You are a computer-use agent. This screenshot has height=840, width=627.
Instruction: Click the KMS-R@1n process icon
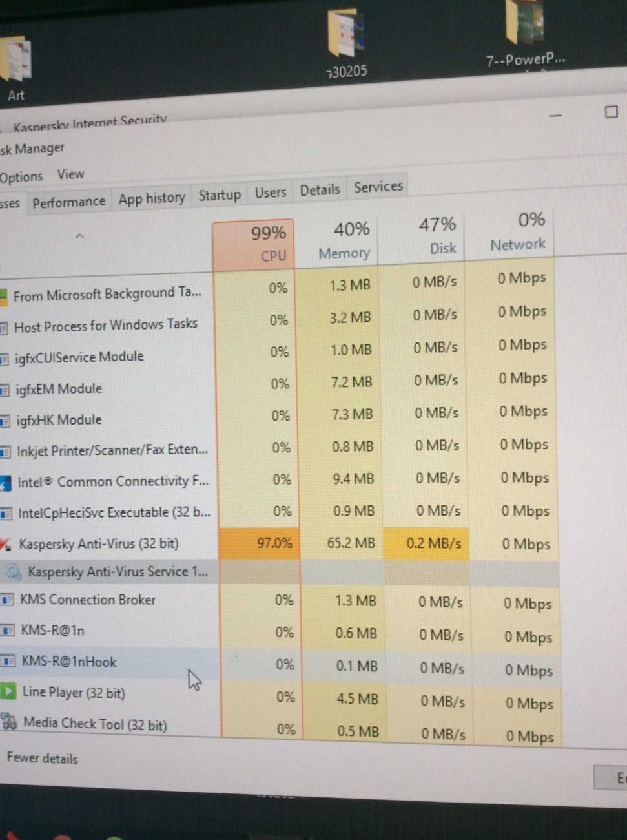8,630
